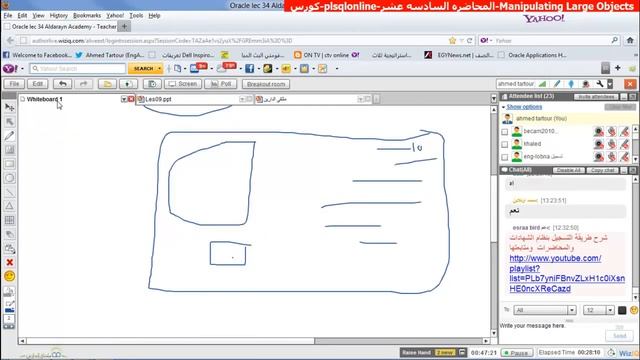Open the Yahoo logo menu dropdown
The height and width of the screenshot is (360, 640).
pos(22,69)
